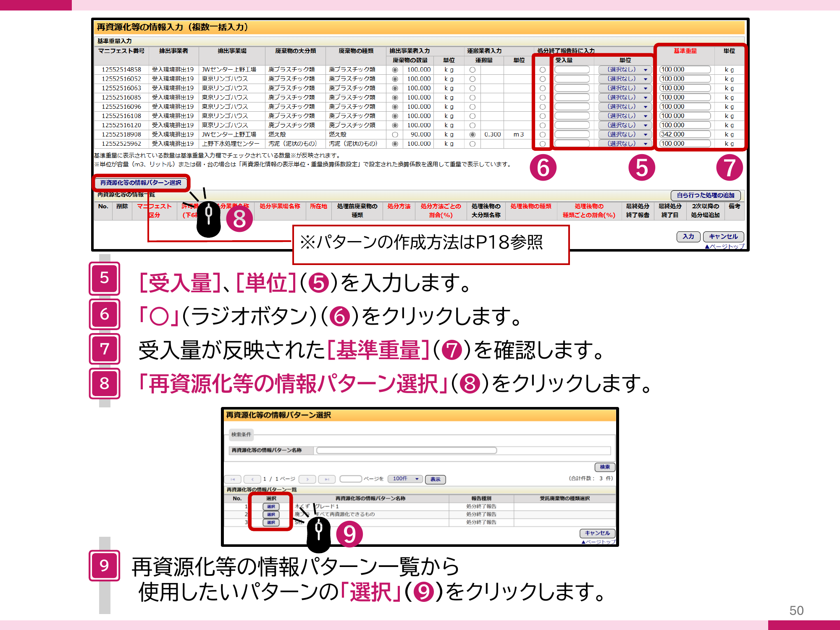The image size is (840, 630).
Task: Open 単位 dropdown for manifest 12552516108
Action: tap(625, 116)
